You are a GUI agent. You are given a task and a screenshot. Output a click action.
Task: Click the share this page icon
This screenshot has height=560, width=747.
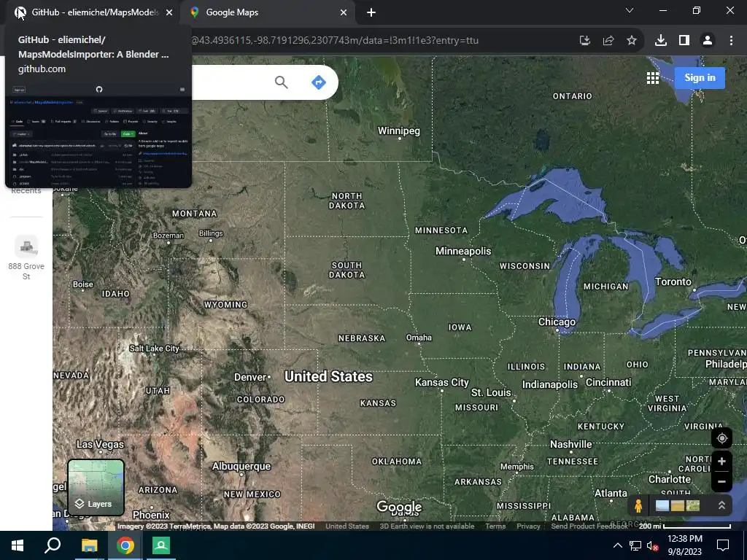pyautogui.click(x=608, y=41)
